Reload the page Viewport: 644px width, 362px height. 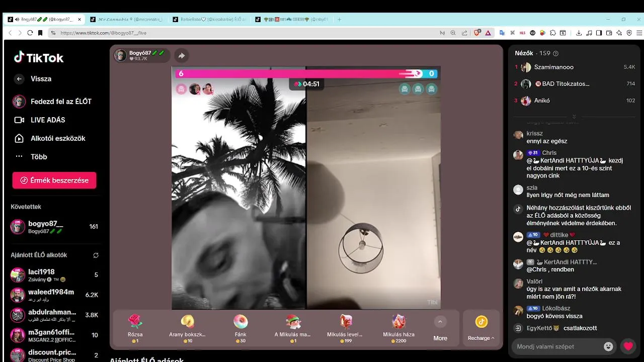[30, 33]
